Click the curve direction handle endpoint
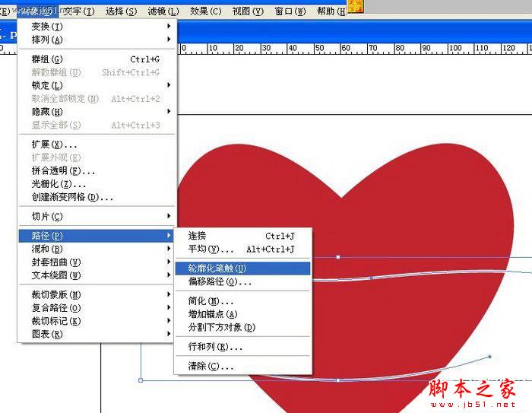This screenshot has width=532, height=413. tap(489, 357)
